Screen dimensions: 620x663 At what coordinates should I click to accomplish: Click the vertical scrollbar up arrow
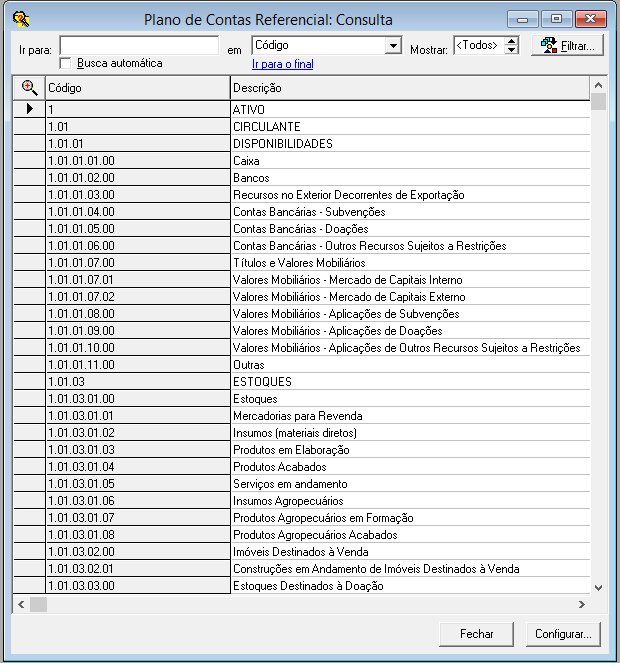click(598, 85)
